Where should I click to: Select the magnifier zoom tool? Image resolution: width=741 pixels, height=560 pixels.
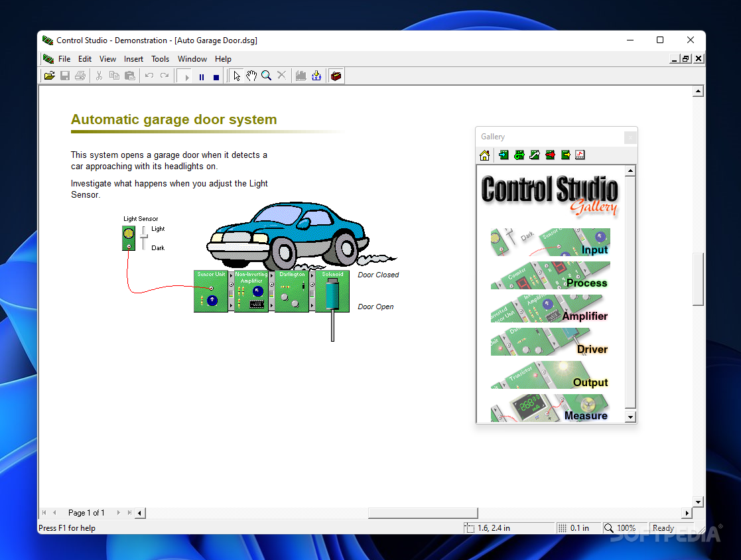click(x=267, y=76)
